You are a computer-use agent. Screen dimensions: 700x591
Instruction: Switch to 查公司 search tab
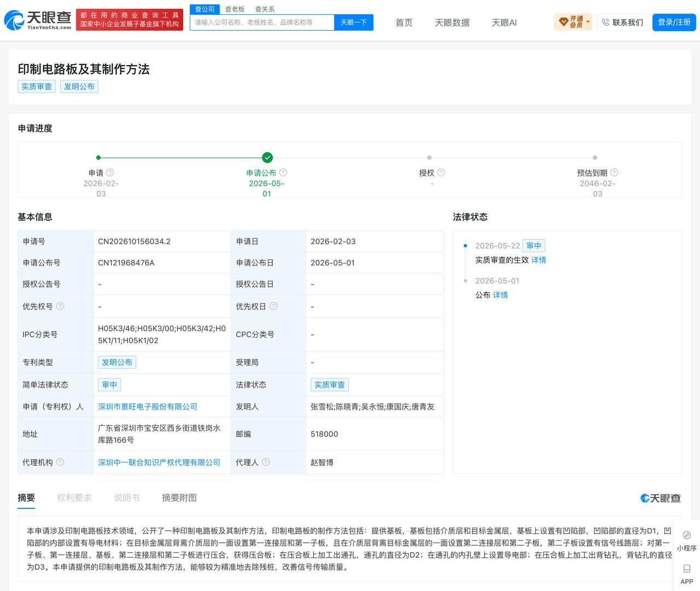tap(205, 9)
